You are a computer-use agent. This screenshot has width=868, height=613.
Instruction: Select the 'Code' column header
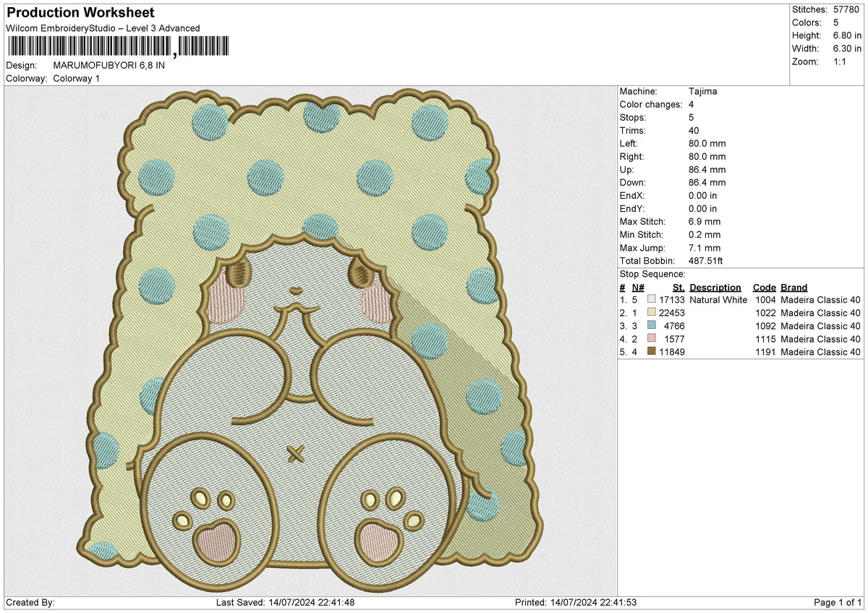pos(764,288)
